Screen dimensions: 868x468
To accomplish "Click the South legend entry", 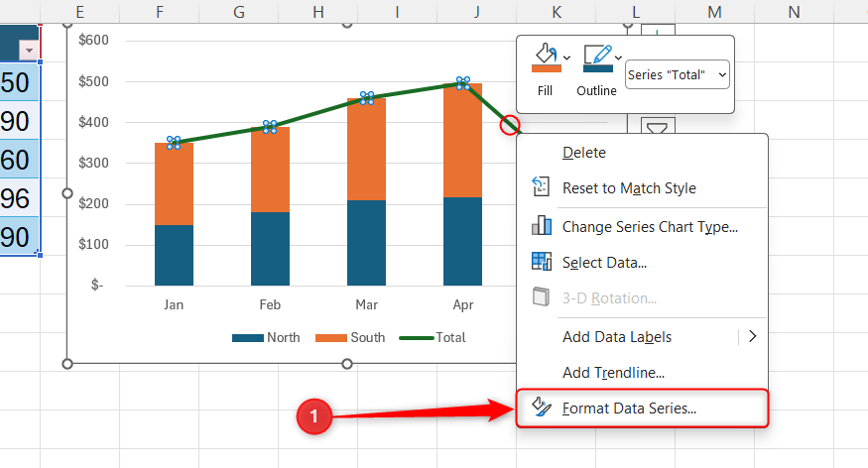I will [x=350, y=337].
